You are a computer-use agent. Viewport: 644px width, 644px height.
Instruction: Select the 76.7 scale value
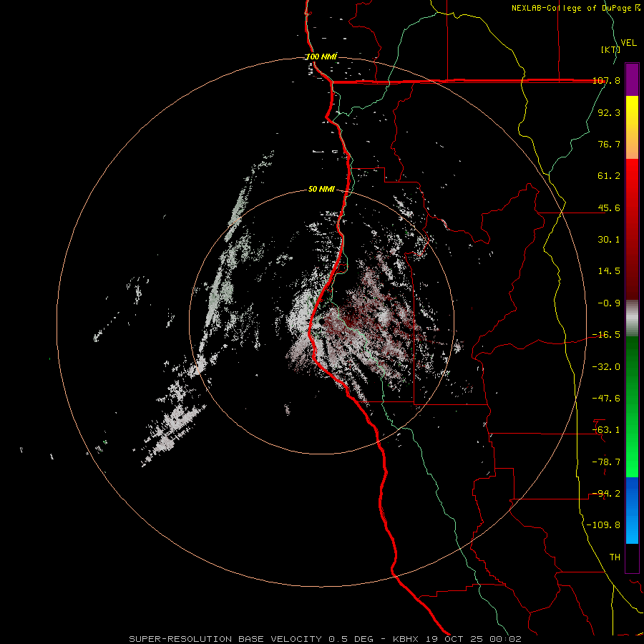pos(609,144)
